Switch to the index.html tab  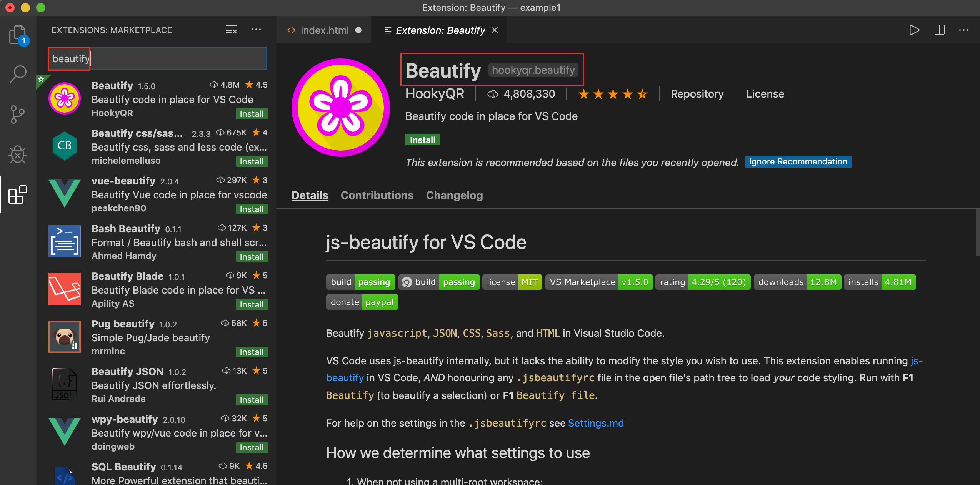324,30
